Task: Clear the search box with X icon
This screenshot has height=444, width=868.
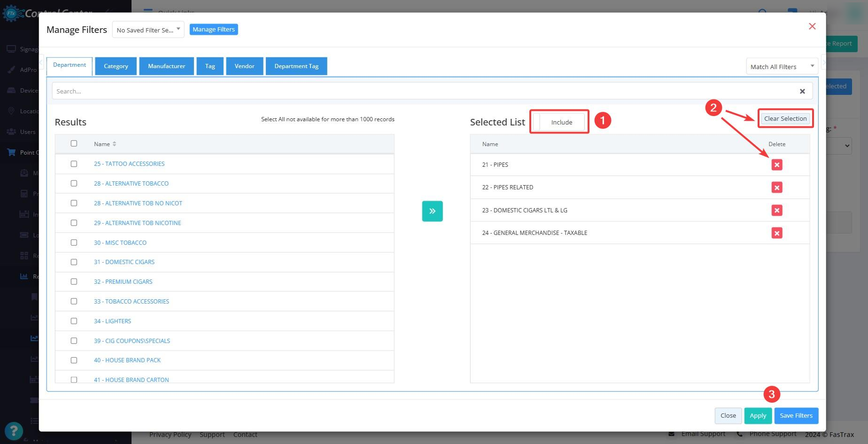Action: point(802,91)
